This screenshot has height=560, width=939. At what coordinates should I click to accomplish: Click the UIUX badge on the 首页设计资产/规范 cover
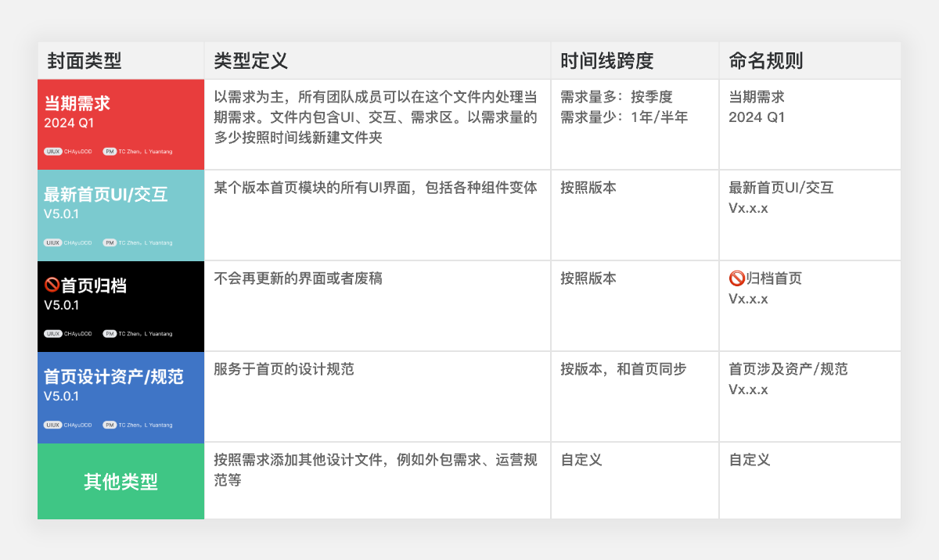pos(52,425)
